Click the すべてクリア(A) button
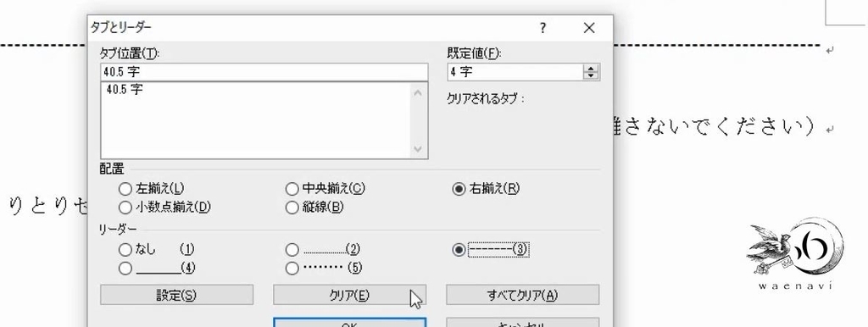This screenshot has height=327, width=868. point(522,295)
